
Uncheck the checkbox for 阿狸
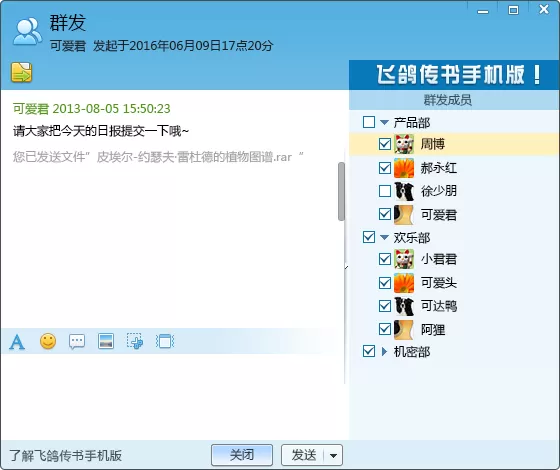(x=385, y=329)
